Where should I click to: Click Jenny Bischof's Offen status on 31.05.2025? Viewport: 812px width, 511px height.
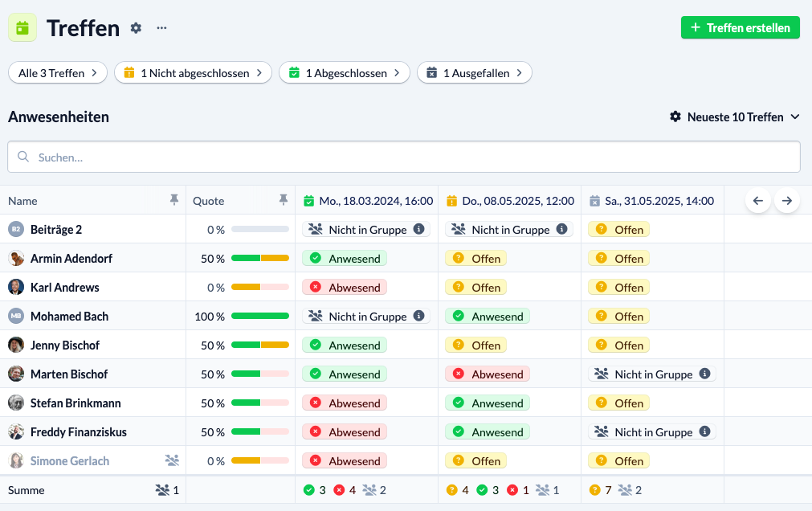pyautogui.click(x=619, y=345)
